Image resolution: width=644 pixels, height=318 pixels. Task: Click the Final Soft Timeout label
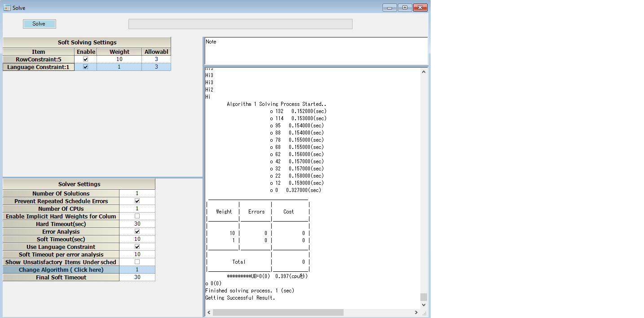click(61, 278)
